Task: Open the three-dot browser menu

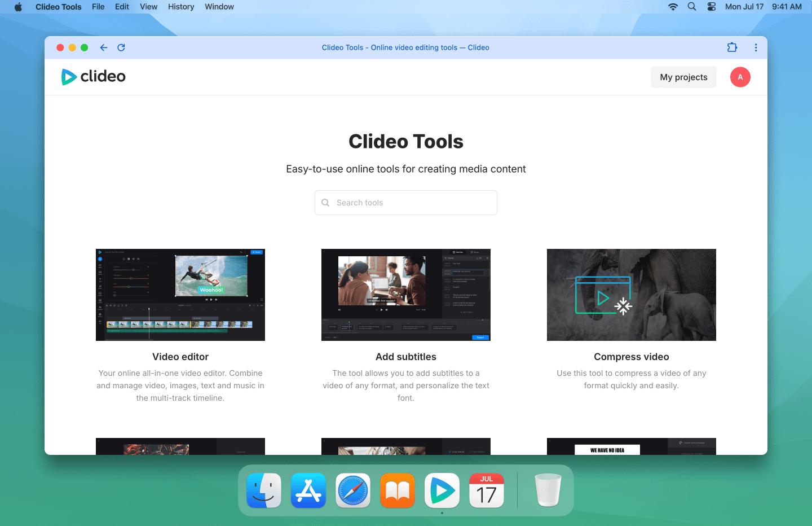Action: (x=756, y=47)
